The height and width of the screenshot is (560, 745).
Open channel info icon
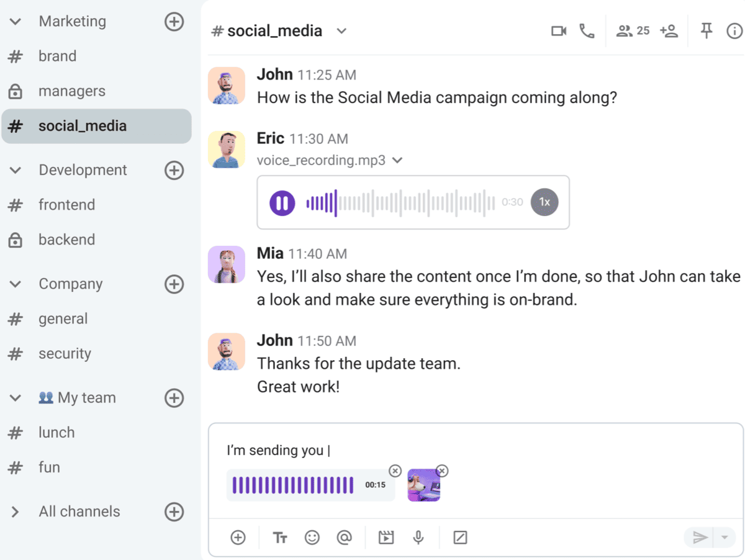[x=734, y=31]
